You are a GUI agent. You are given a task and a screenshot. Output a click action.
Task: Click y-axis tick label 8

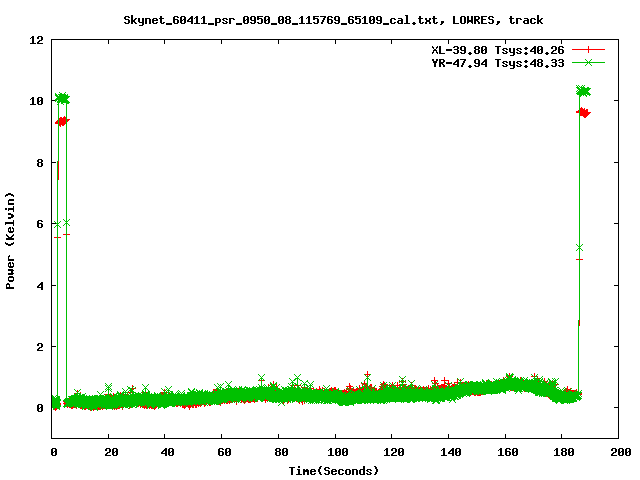tap(40, 162)
